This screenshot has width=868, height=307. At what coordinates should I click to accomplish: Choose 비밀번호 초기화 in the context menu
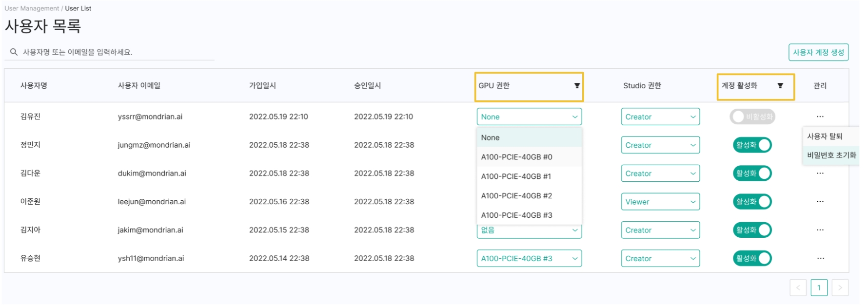coord(831,155)
